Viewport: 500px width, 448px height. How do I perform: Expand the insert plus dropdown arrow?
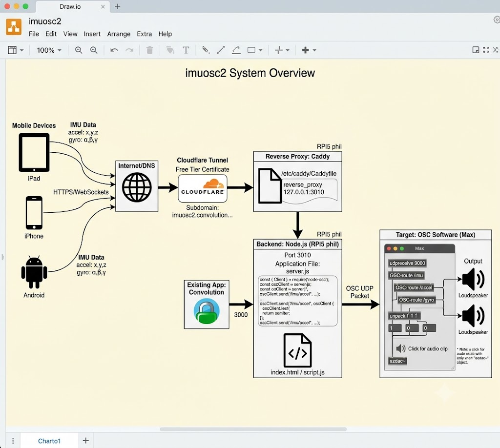point(314,50)
